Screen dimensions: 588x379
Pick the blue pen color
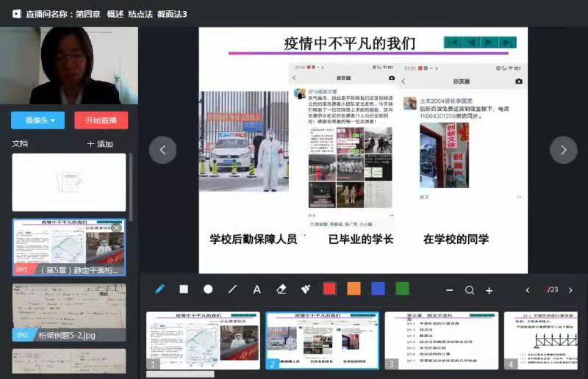pos(378,289)
